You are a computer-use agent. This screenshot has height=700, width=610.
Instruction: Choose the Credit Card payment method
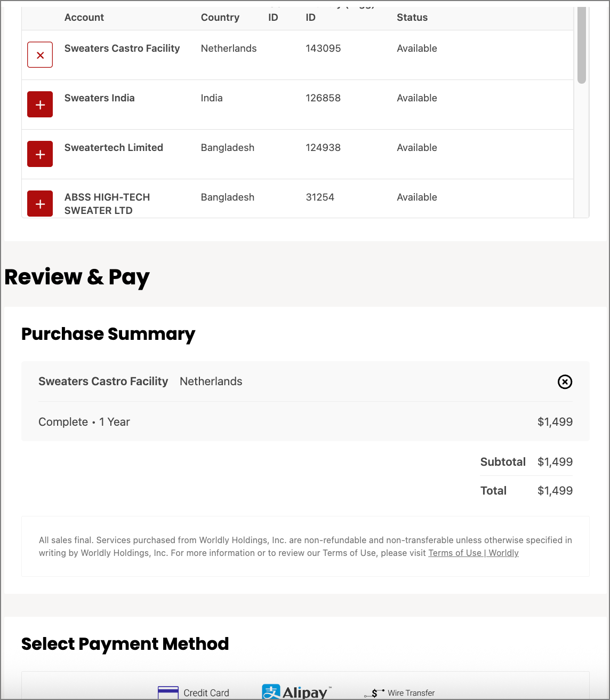click(x=194, y=693)
